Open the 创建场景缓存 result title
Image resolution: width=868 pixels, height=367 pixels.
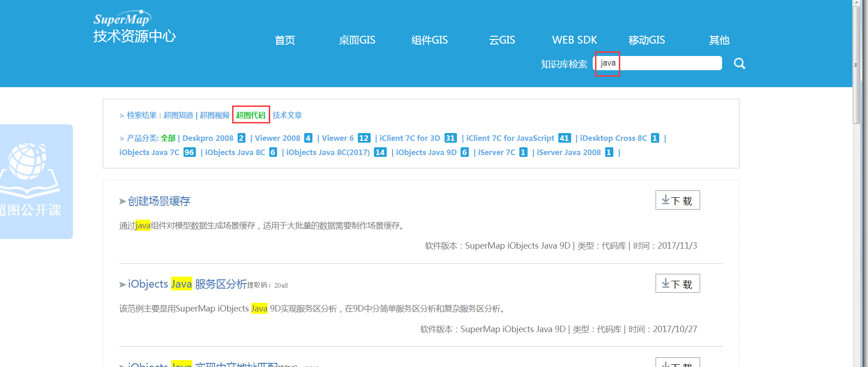pos(159,201)
